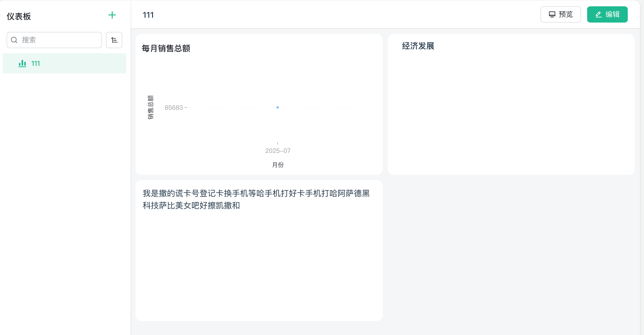This screenshot has height=335, width=644.
Task: Click the green plus add dashboard icon
Action: 112,15
